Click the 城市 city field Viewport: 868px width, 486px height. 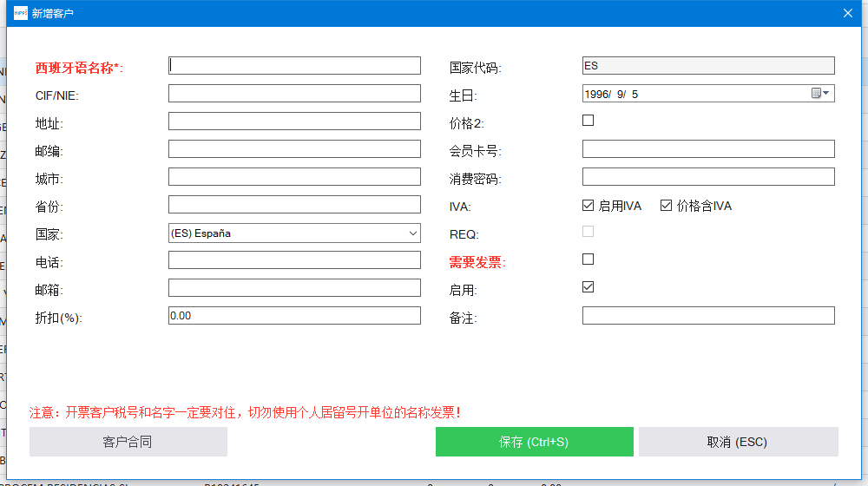294,176
